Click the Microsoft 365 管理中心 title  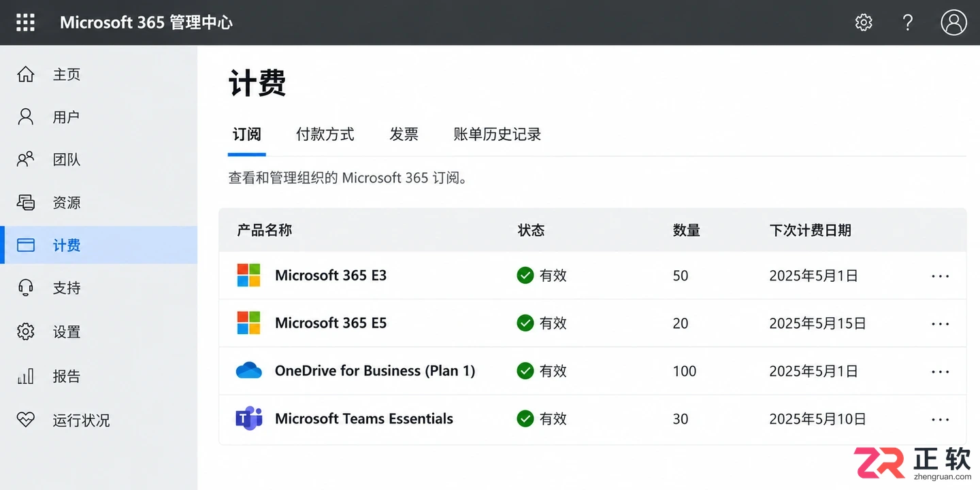pos(146,22)
